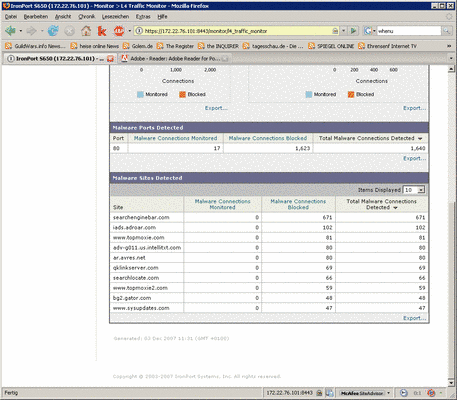Image resolution: width=457 pixels, height=400 pixels.
Task: Open the INQUIRER bookmark
Action: click(x=218, y=46)
